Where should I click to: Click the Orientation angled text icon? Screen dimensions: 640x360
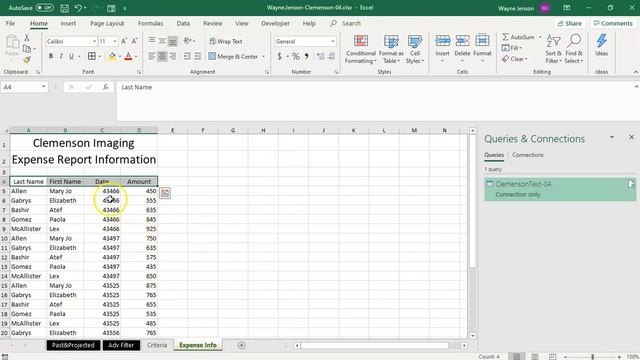[x=187, y=41]
